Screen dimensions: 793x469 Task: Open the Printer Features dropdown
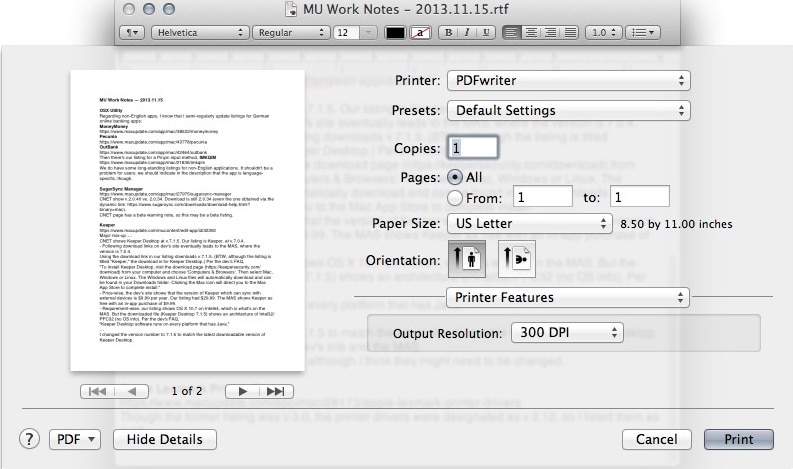(567, 297)
